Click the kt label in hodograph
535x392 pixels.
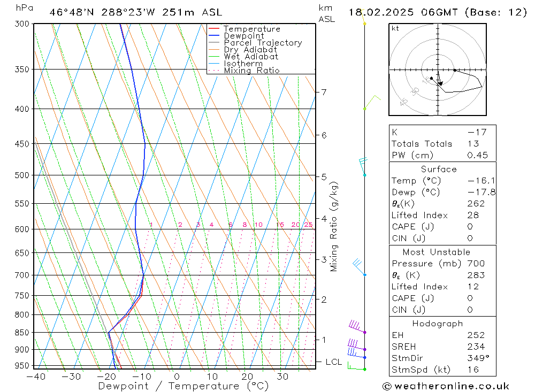(395, 28)
